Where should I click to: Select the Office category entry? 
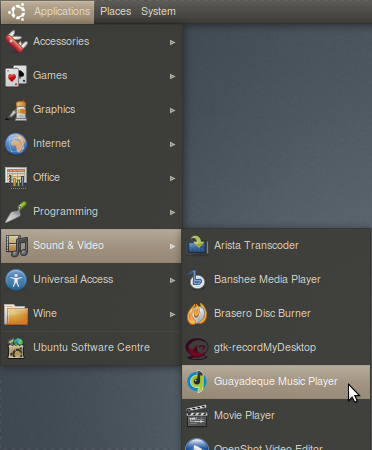click(91, 178)
